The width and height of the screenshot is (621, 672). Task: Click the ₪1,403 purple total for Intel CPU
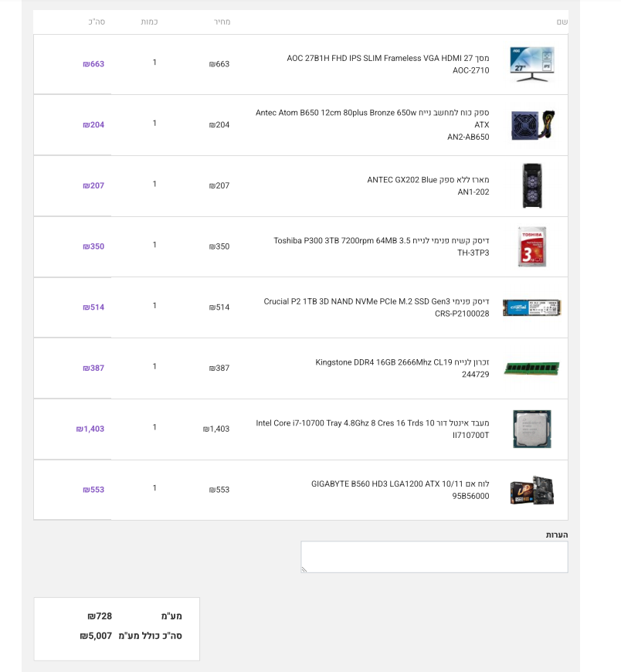(x=90, y=429)
